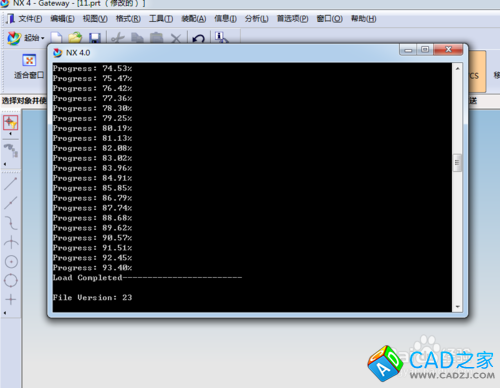Click the console scrollbar down arrow

pos(457,307)
